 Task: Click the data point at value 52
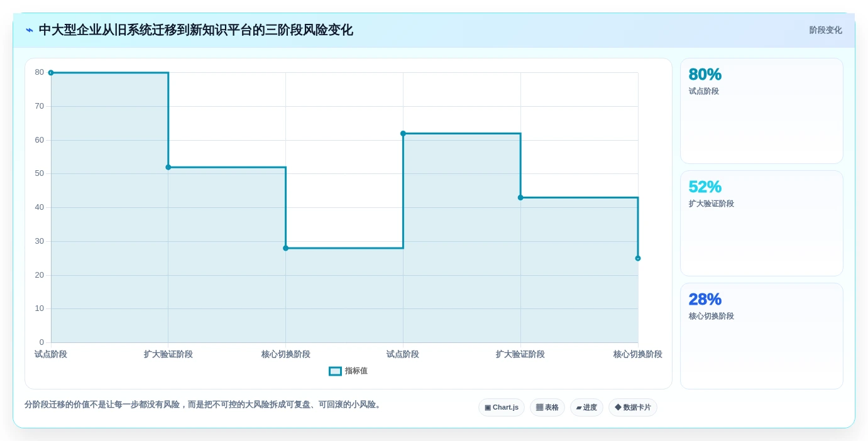click(x=168, y=167)
